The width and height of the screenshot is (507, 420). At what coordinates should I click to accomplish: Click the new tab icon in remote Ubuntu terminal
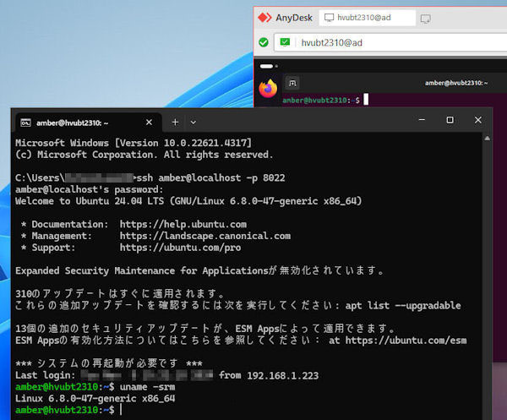click(292, 83)
